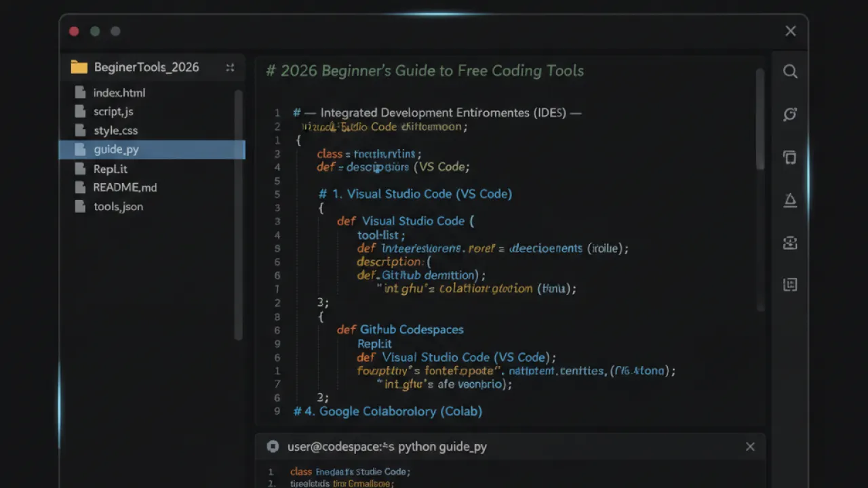The width and height of the screenshot is (868, 488).
Task: Open the Repl.it file
Action: 111,169
